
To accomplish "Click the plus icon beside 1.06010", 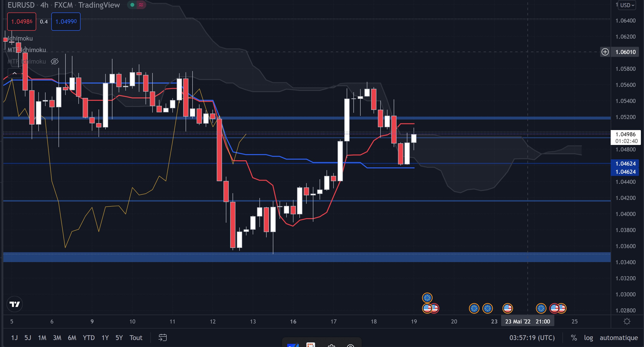I will (605, 52).
